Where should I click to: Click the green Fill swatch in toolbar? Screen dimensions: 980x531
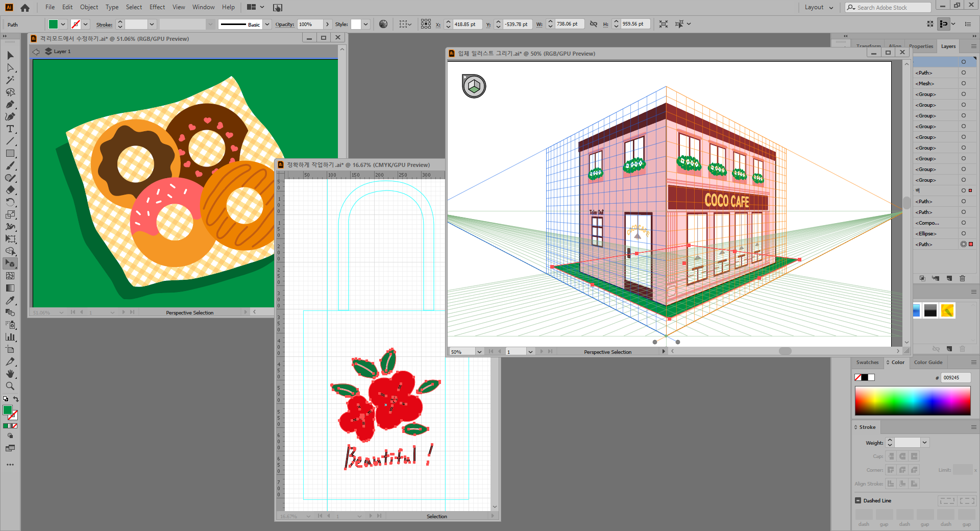click(x=7, y=409)
